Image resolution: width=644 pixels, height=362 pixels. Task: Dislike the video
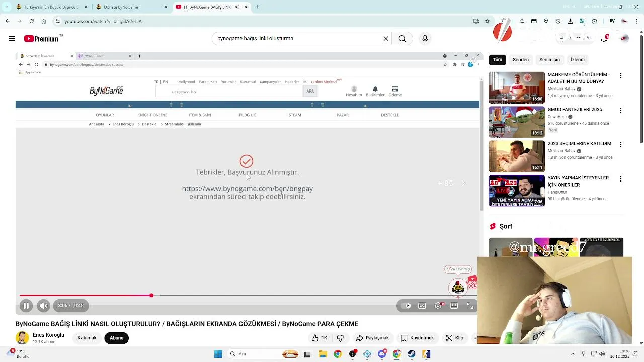click(340, 338)
